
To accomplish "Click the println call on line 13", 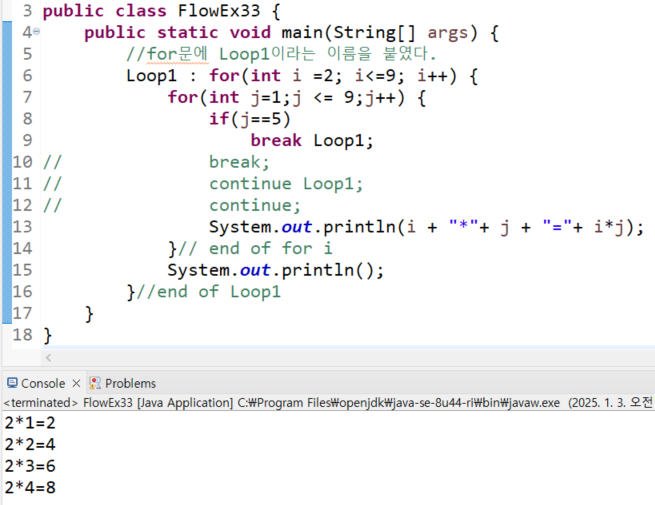I will pyautogui.click(x=427, y=227).
